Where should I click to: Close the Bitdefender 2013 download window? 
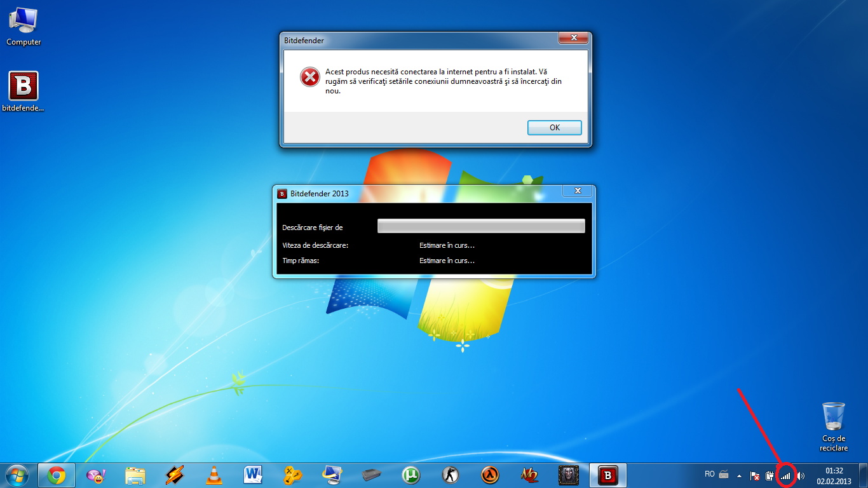[578, 191]
